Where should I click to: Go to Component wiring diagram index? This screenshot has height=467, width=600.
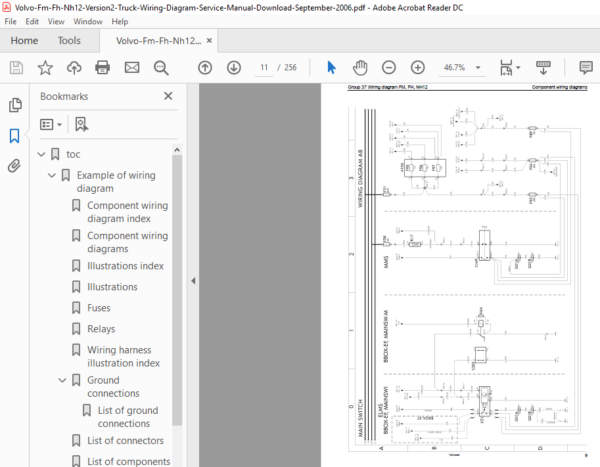[127, 212]
